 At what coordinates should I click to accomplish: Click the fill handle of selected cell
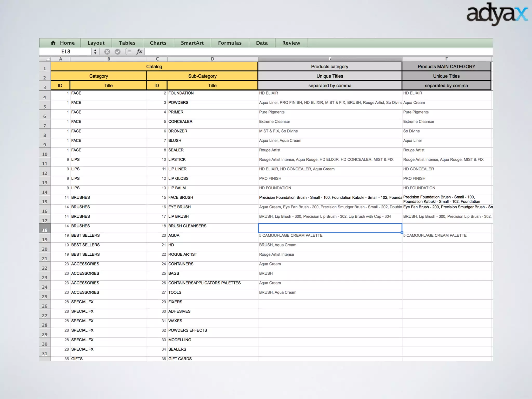point(402,233)
